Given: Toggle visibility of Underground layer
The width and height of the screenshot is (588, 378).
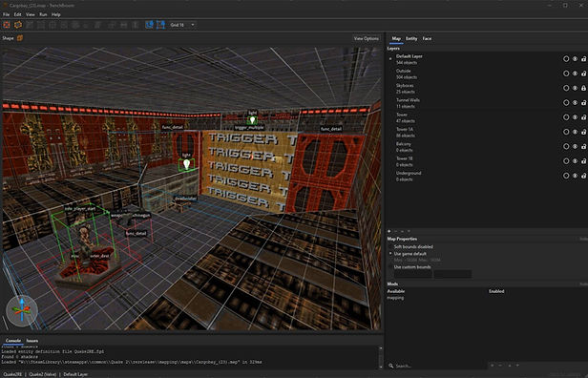Looking at the screenshot, I should [575, 176].
